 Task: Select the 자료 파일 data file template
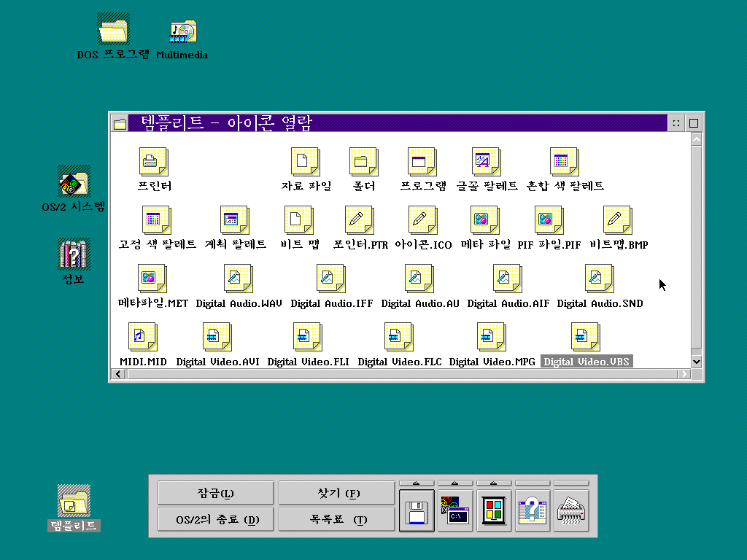pos(306,162)
